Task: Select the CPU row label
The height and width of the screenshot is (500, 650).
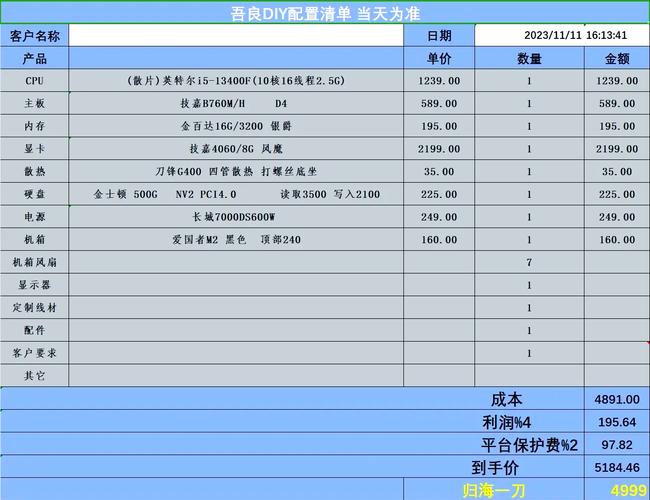Action: coord(34,81)
